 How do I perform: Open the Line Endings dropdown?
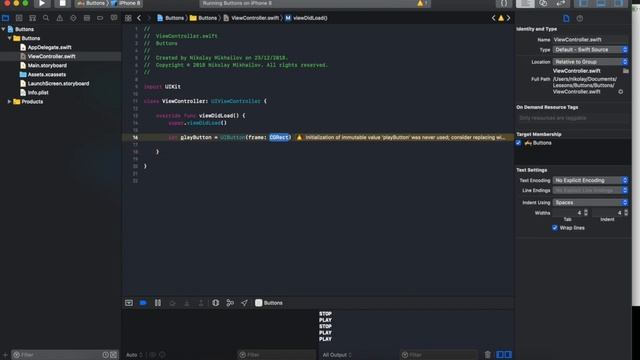(x=591, y=191)
